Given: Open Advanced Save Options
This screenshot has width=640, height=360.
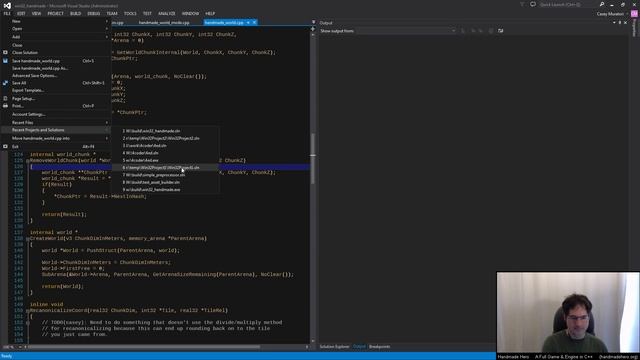Looking at the screenshot, I should (x=56, y=76).
